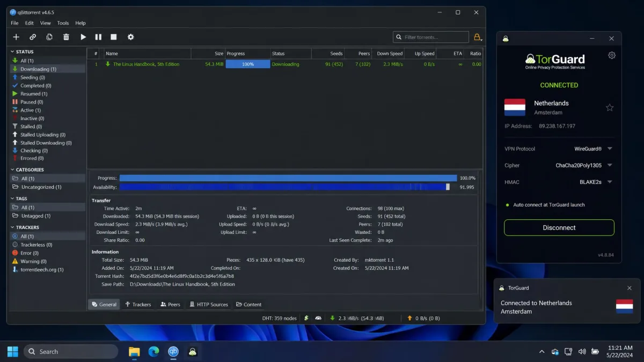644x362 pixels.
Task: Sort torrents by Name column header
Action: (147, 54)
